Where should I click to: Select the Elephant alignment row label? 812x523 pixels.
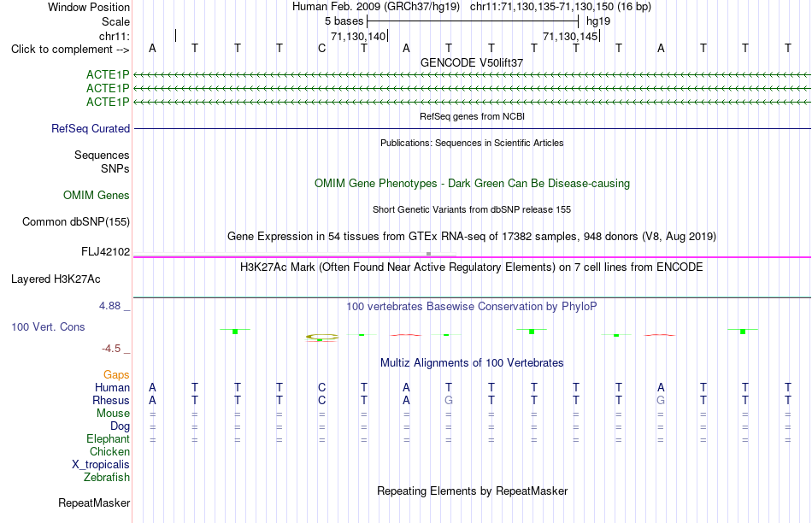point(108,438)
